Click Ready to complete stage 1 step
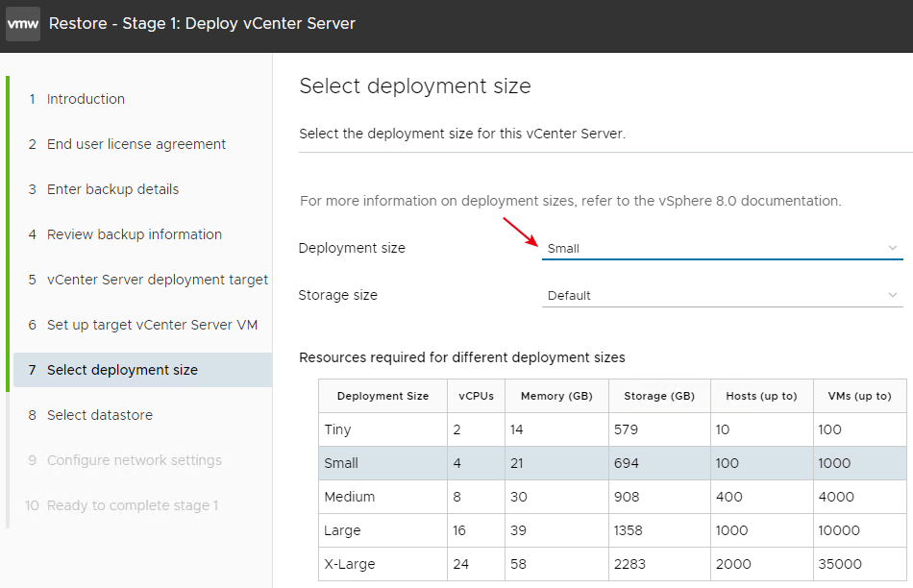The height and width of the screenshot is (588, 913). click(x=133, y=505)
